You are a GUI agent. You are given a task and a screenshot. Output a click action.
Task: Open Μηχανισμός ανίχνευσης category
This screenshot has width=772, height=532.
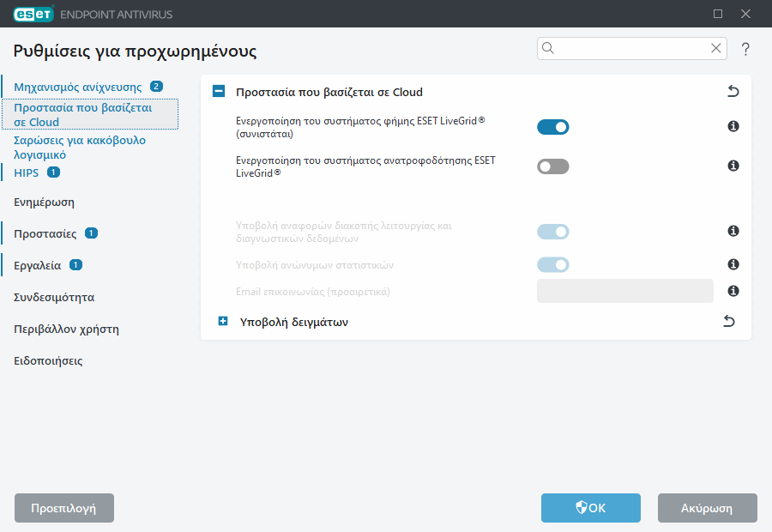(x=78, y=88)
